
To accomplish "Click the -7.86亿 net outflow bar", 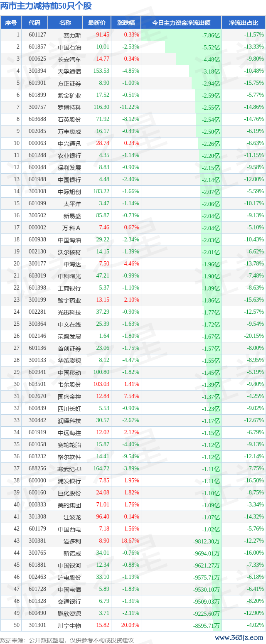I will pos(211,35).
